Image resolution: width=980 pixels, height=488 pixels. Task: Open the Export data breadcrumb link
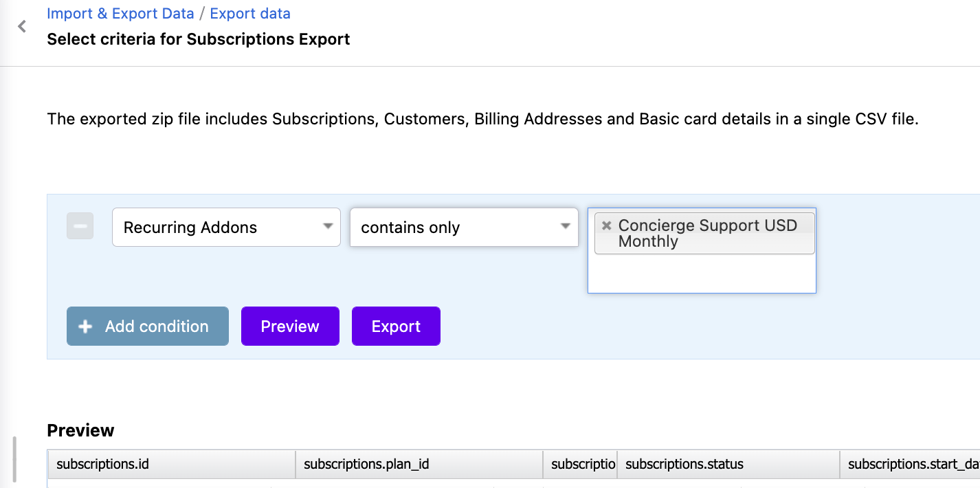tap(250, 14)
